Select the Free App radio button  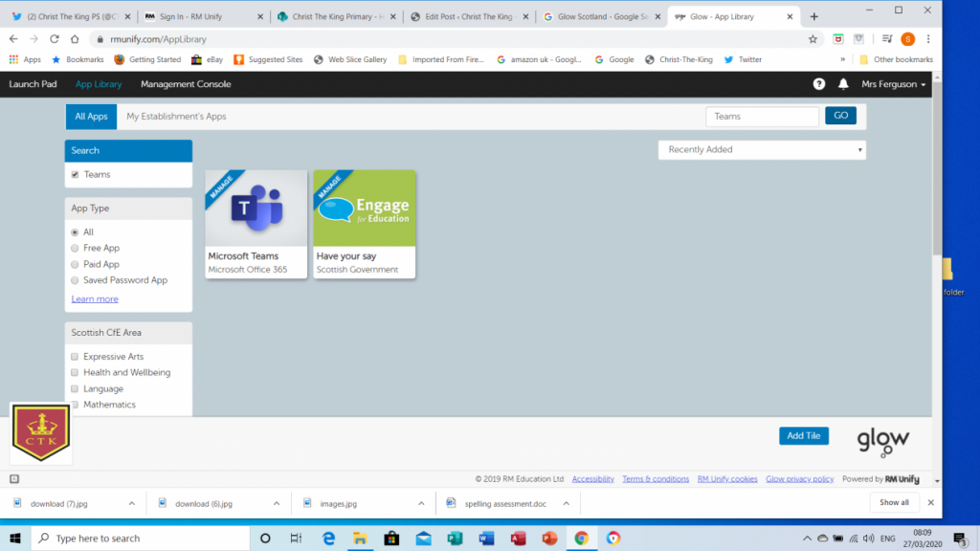[x=74, y=248]
